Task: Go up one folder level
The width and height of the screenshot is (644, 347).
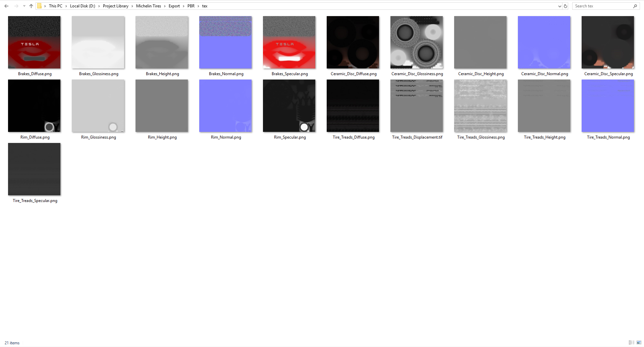Action: pos(31,6)
